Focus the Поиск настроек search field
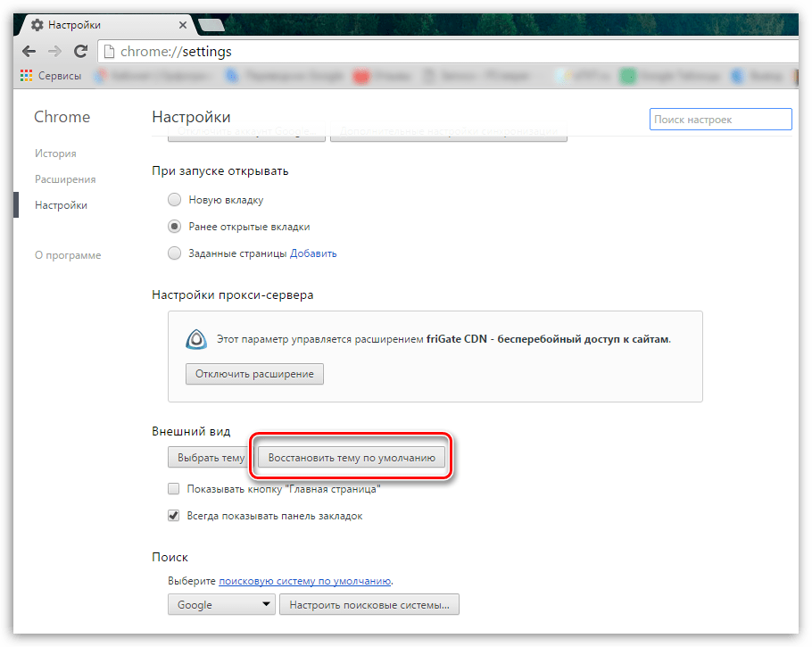Screen dimensions: 812x647 click(x=720, y=120)
